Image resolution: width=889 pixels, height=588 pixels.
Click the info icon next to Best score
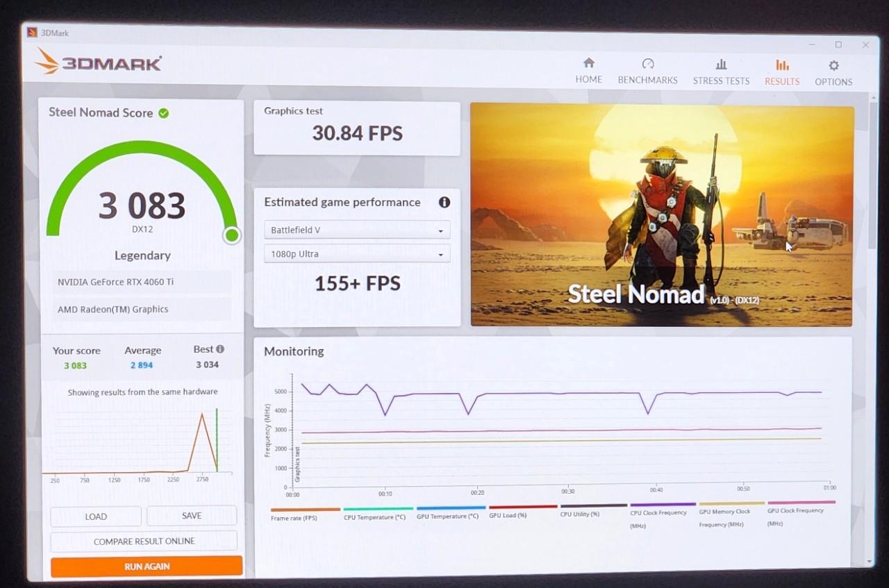point(220,349)
